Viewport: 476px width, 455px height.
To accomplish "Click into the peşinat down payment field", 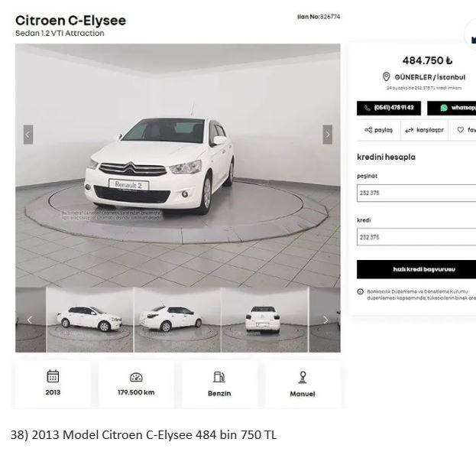I will [416, 193].
